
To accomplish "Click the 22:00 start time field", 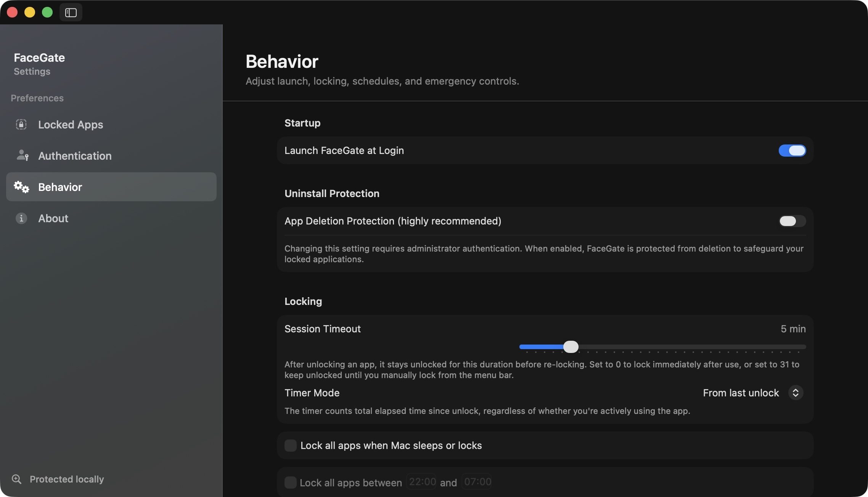I will (x=422, y=482).
